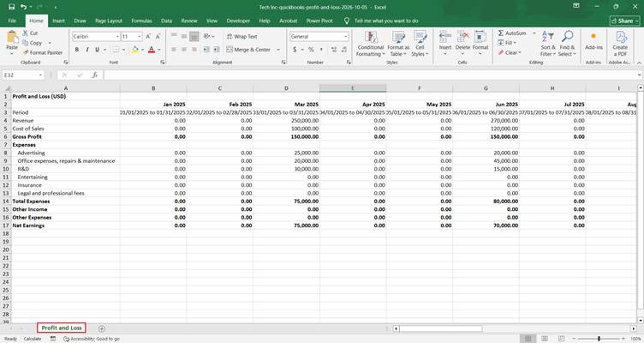Click the Share button

(x=625, y=21)
